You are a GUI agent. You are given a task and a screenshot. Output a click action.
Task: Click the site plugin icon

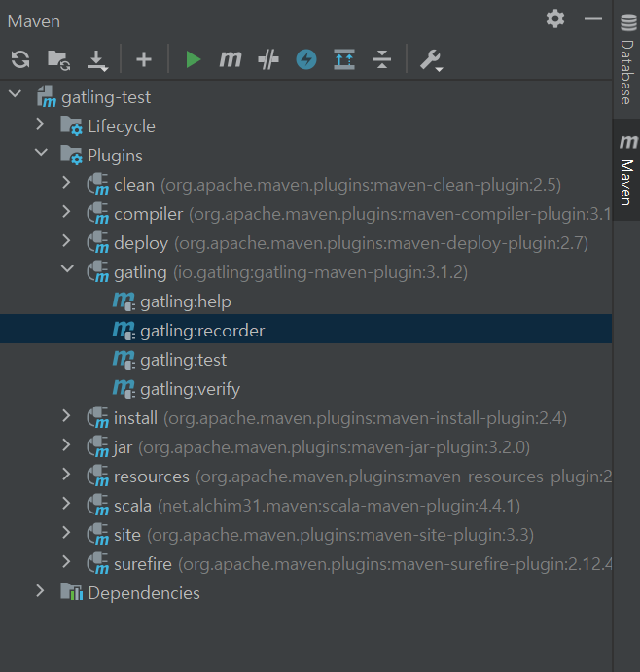[x=97, y=534]
